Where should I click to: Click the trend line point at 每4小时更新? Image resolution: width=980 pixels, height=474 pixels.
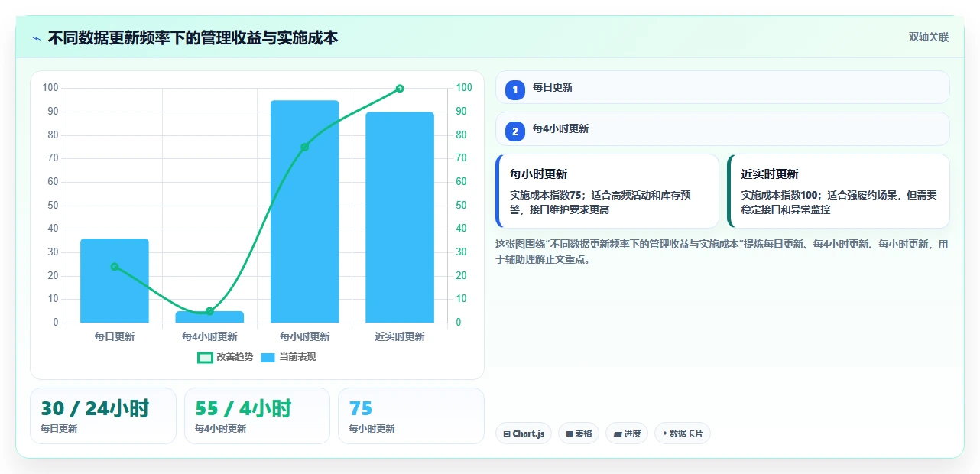pyautogui.click(x=209, y=311)
